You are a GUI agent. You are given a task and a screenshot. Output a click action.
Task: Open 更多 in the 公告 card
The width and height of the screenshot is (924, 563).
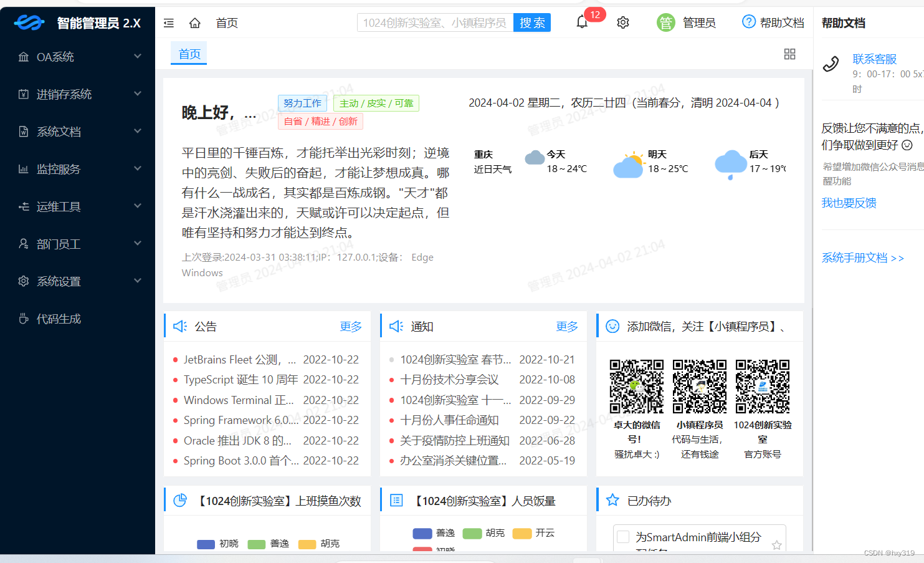(351, 326)
